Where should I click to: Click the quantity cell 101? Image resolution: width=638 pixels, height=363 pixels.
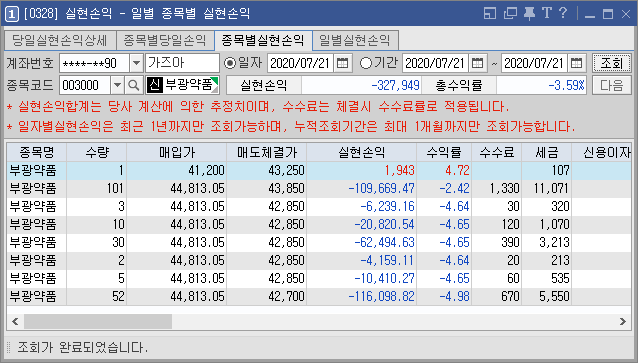[97, 188]
